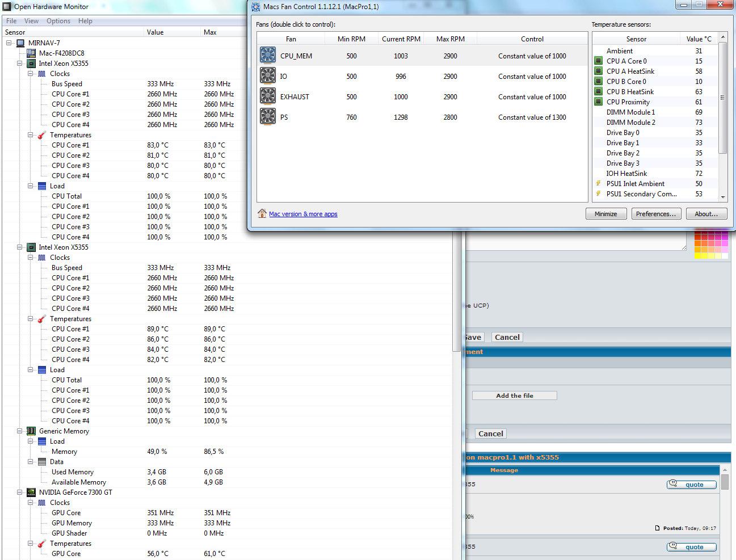This screenshot has width=736, height=560.
Task: Click the sensor list scroll-down arrow
Action: [723, 197]
